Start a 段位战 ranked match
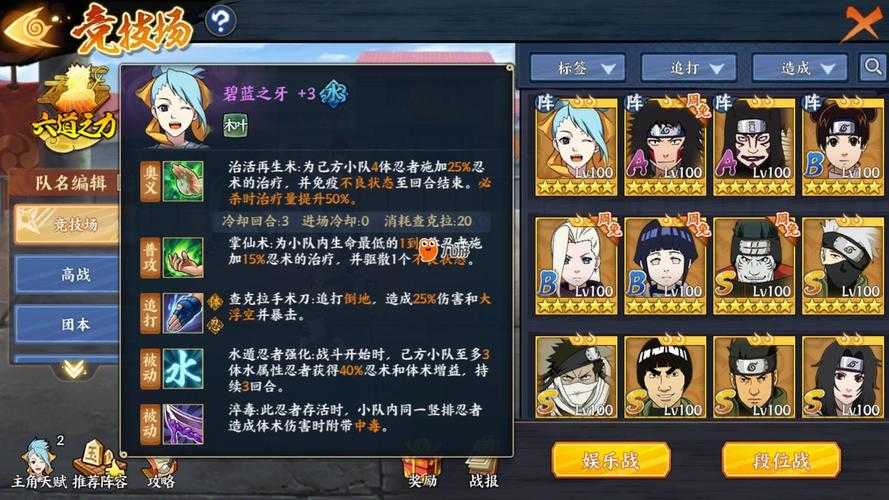The image size is (889, 500). point(781,460)
